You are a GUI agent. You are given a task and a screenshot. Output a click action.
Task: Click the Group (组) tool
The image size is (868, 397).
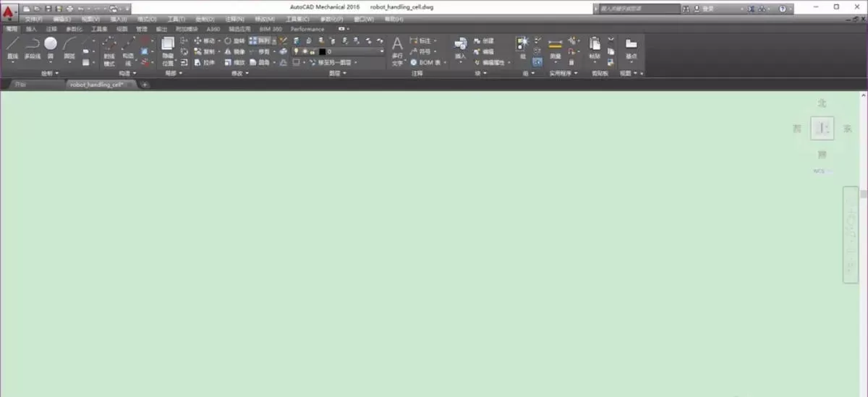(x=522, y=46)
